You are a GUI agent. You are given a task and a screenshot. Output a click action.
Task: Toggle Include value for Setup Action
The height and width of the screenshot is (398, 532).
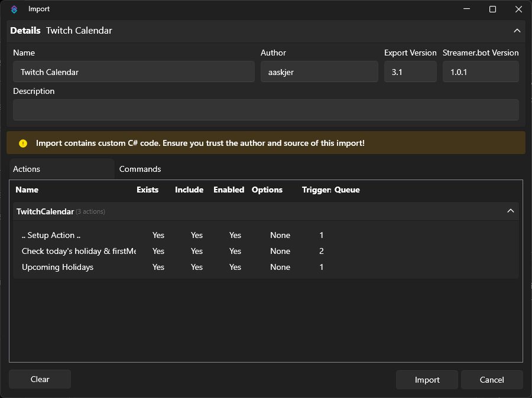pos(197,235)
